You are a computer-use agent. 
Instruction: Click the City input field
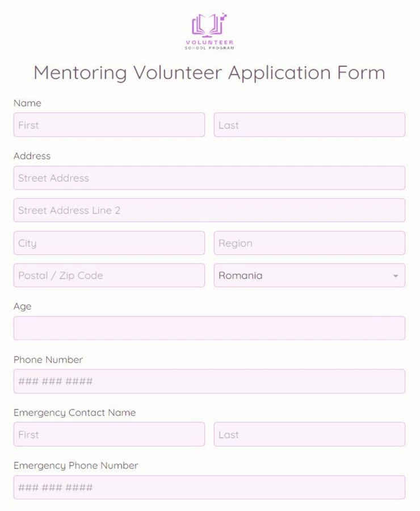[x=108, y=243]
